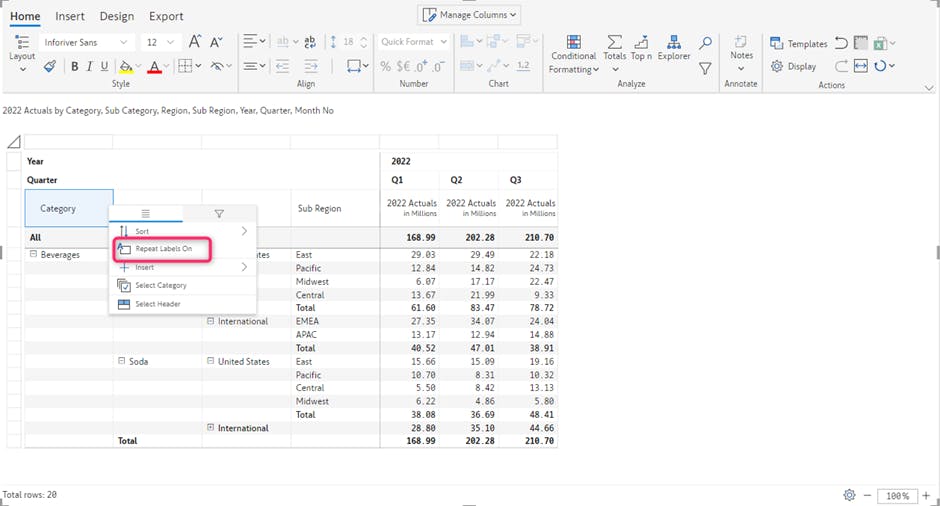Click the red font color swatch
The width and height of the screenshot is (940, 506).
154,67
